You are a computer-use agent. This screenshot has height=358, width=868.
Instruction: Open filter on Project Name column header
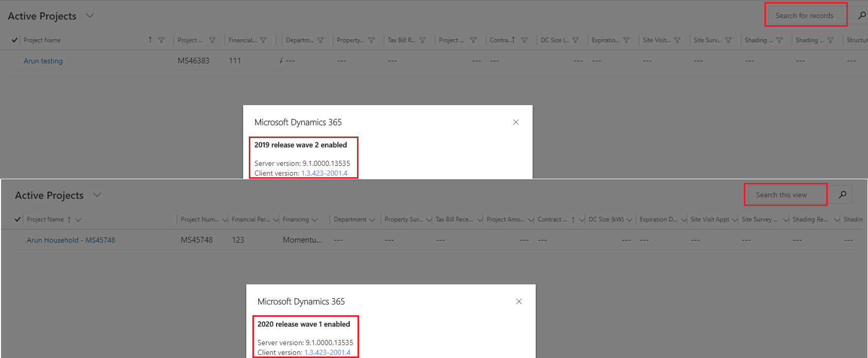(161, 40)
